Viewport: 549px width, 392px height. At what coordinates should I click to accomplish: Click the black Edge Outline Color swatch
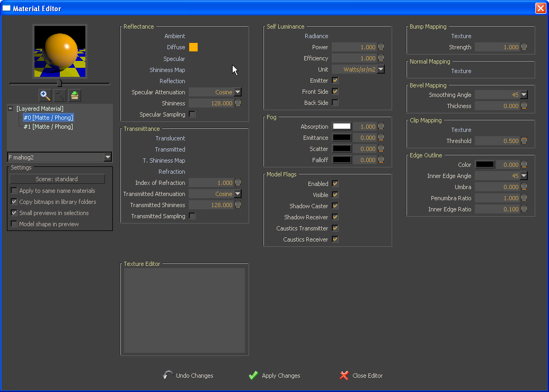(x=485, y=165)
